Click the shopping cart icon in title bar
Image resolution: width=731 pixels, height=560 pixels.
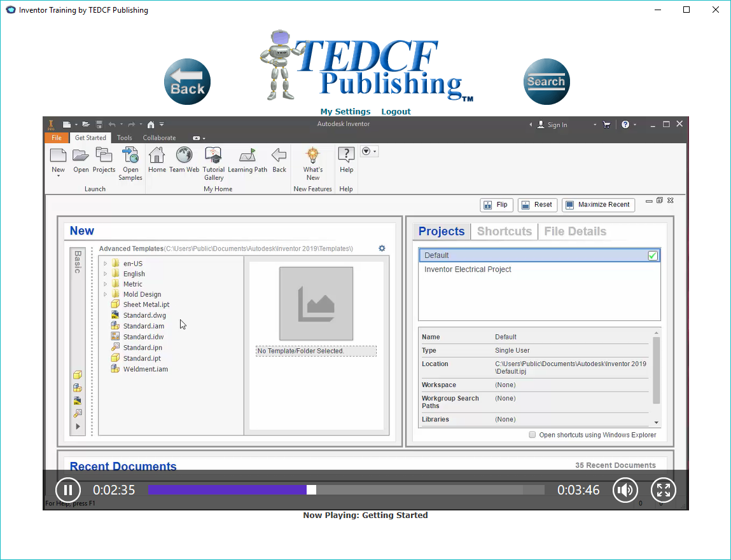click(606, 125)
